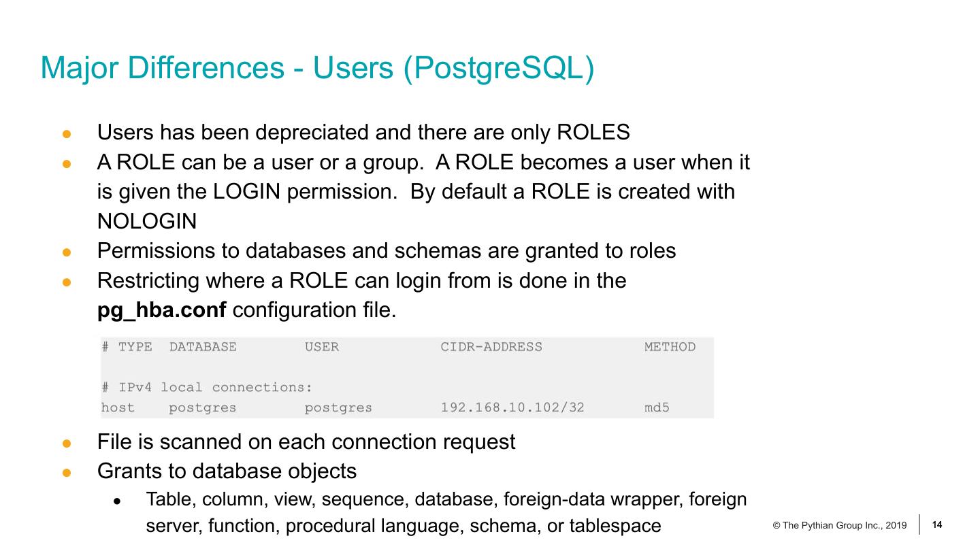Click the orange bullet beside 'Permissions to databases'
980x551 pixels.
pos(67,252)
